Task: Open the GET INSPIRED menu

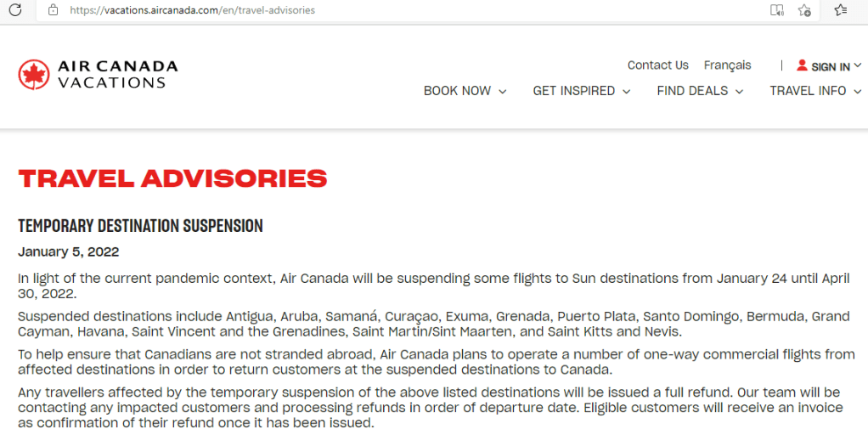Action: click(x=574, y=91)
